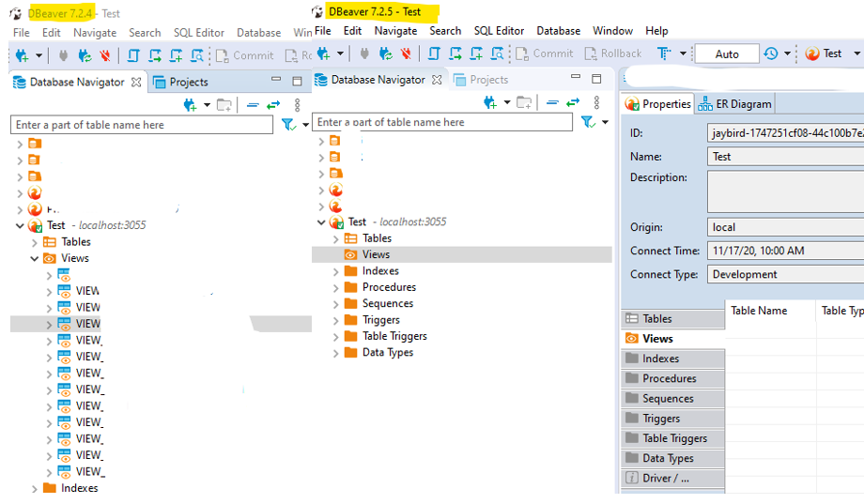This screenshot has width=864, height=504.
Task: Click New Connection icon in DBeaver 7.2.5 toolbar
Action: tap(323, 53)
